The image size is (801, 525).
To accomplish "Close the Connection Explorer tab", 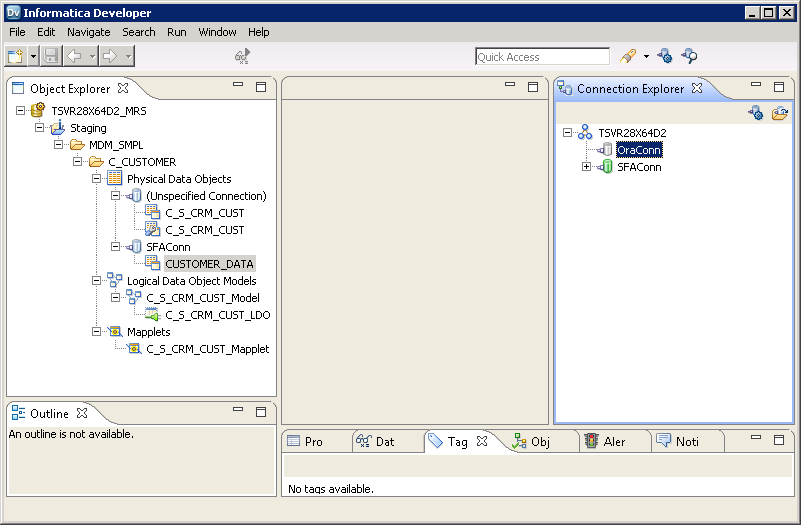I will [x=697, y=88].
